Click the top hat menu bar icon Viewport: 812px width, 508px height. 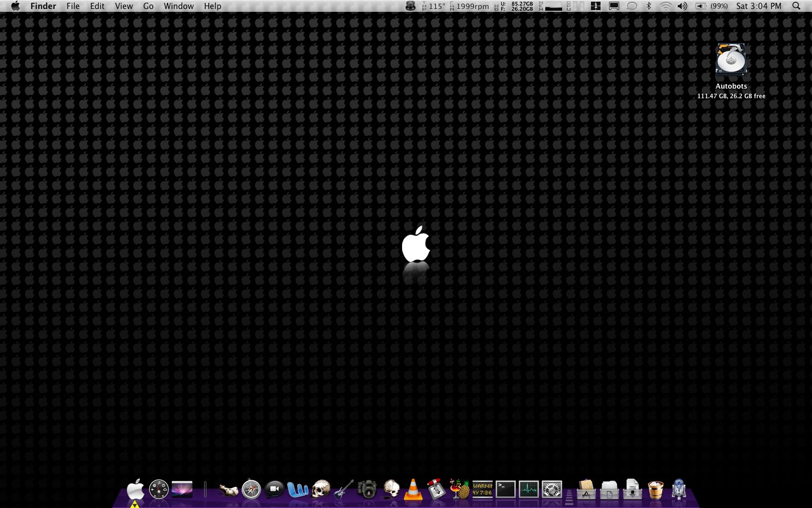411,6
